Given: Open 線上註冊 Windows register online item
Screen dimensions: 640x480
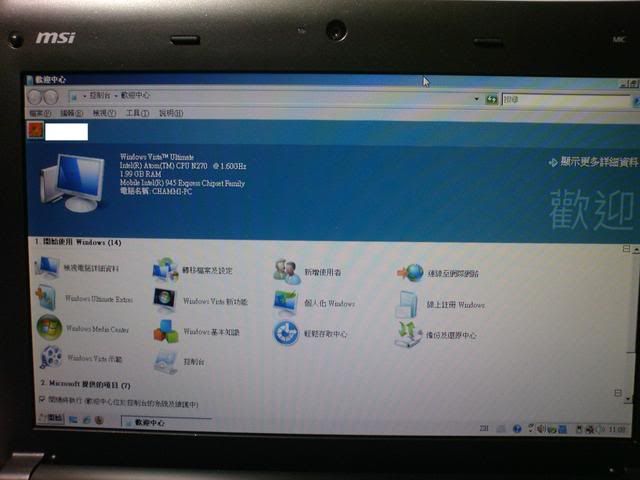Looking at the screenshot, I should 441,304.
